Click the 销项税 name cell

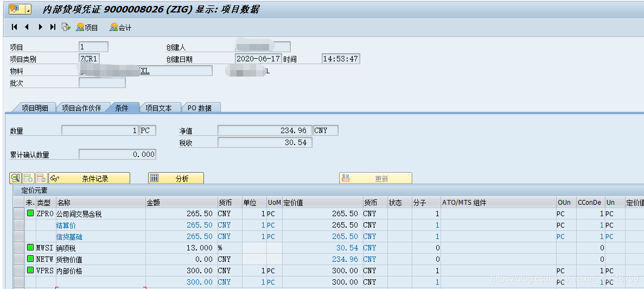coord(100,248)
